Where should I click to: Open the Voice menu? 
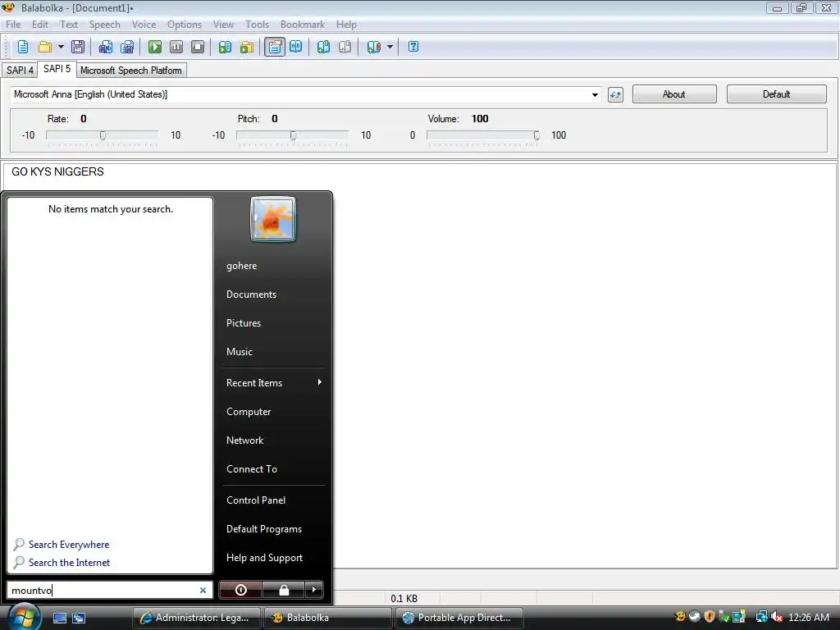[144, 24]
